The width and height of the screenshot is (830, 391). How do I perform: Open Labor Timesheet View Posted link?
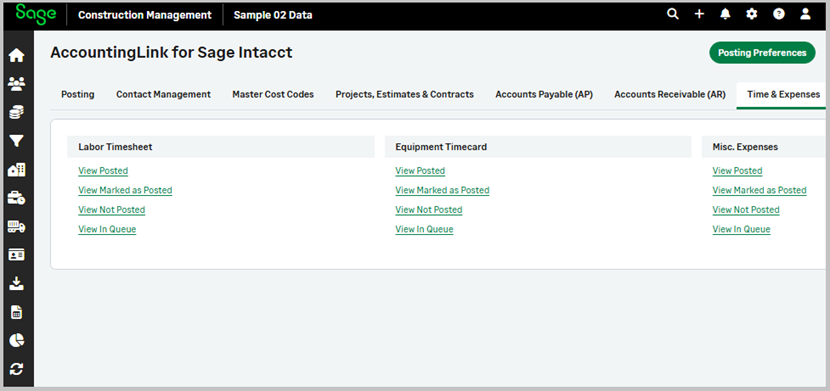[x=103, y=171]
